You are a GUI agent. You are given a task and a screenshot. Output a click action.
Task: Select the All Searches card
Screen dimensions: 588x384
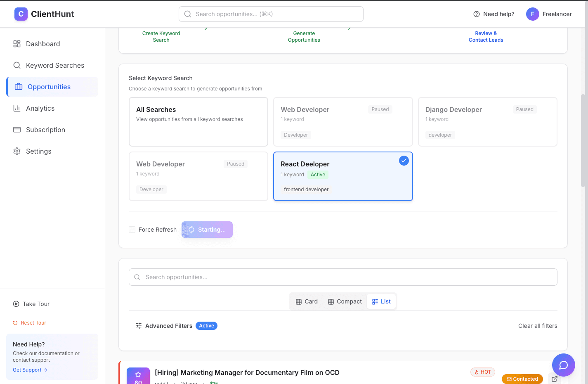click(198, 122)
